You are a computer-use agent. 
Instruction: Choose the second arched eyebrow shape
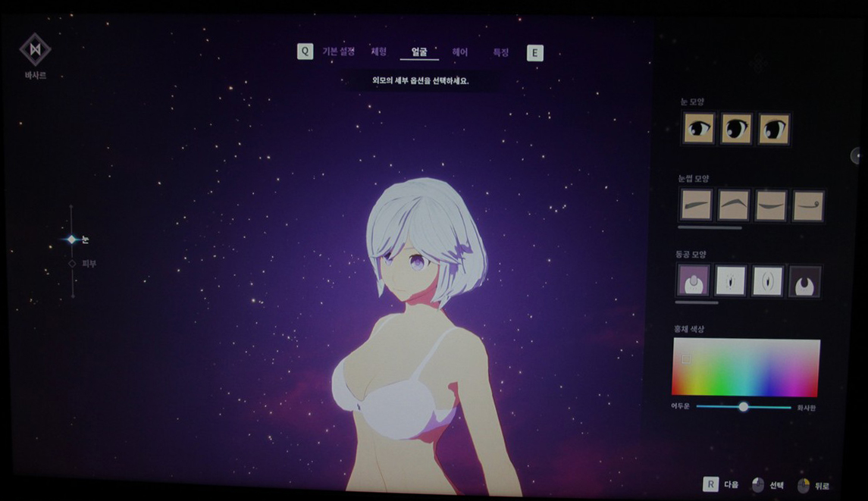(x=734, y=205)
